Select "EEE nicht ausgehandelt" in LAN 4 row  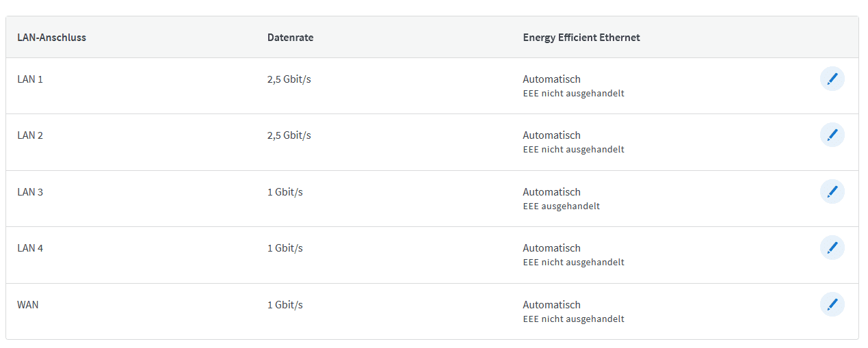573,263
